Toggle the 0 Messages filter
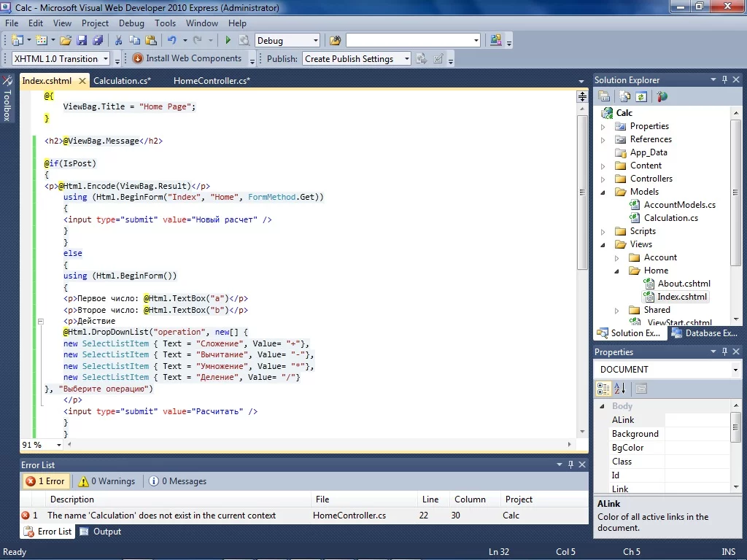Image resolution: width=747 pixels, height=560 pixels. coord(177,481)
